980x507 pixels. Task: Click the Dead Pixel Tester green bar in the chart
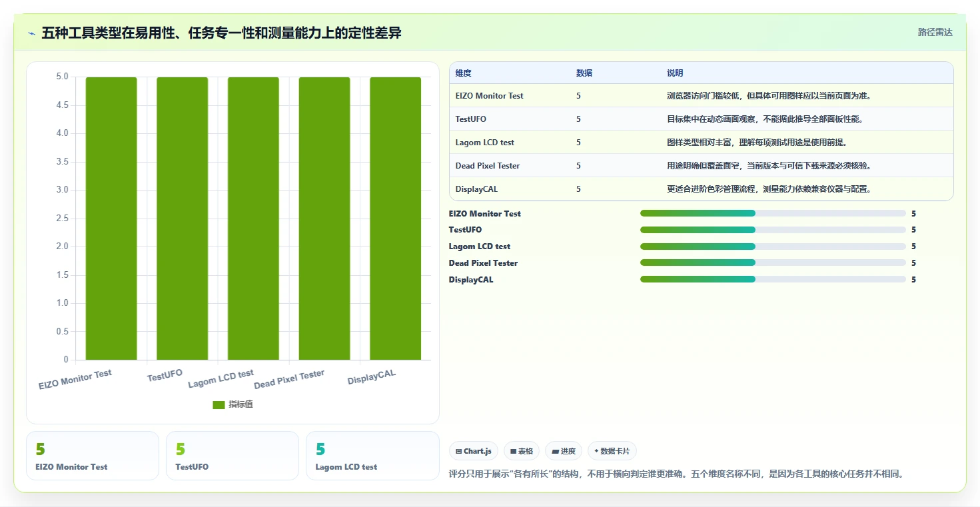tap(324, 219)
